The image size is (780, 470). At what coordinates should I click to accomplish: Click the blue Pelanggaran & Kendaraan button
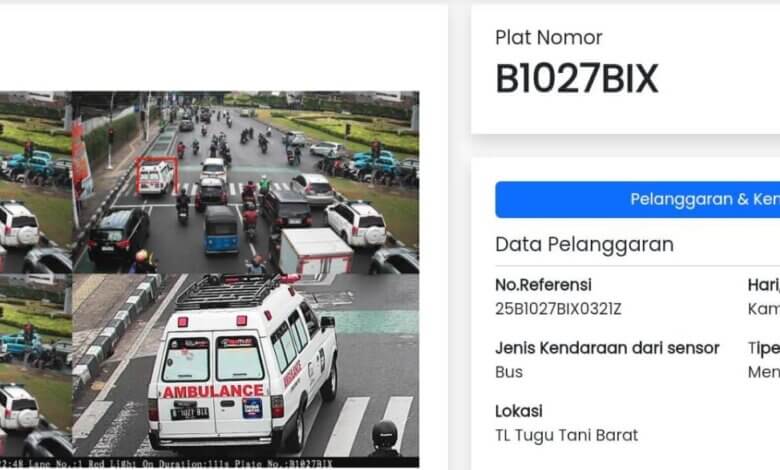click(x=638, y=199)
